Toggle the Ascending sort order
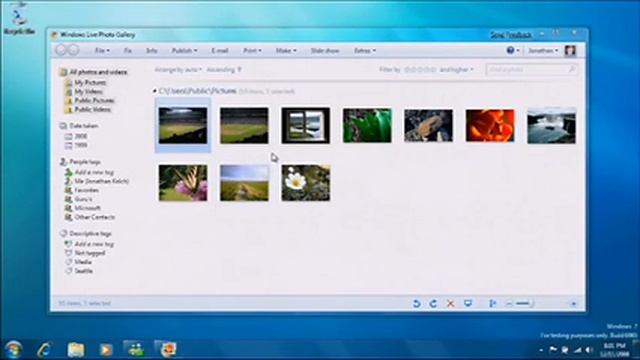 [224, 70]
